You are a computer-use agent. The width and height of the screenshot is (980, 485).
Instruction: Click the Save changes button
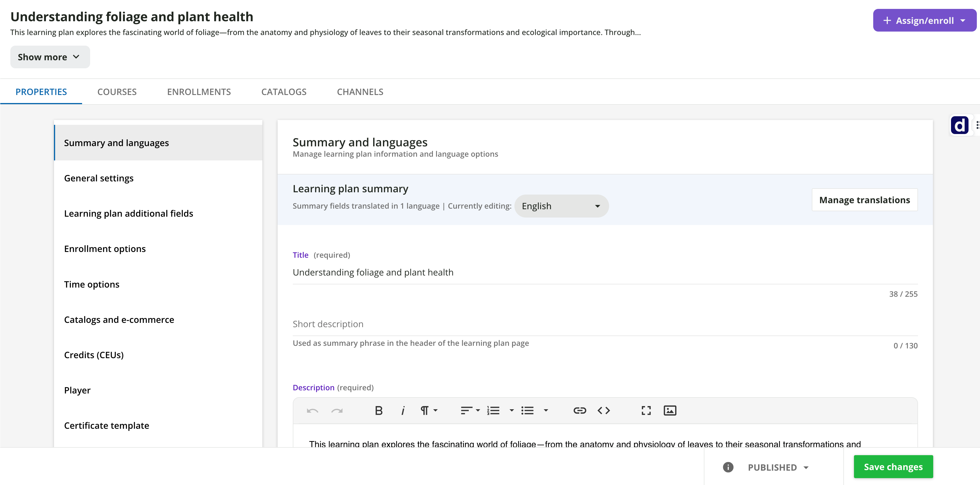click(x=893, y=467)
